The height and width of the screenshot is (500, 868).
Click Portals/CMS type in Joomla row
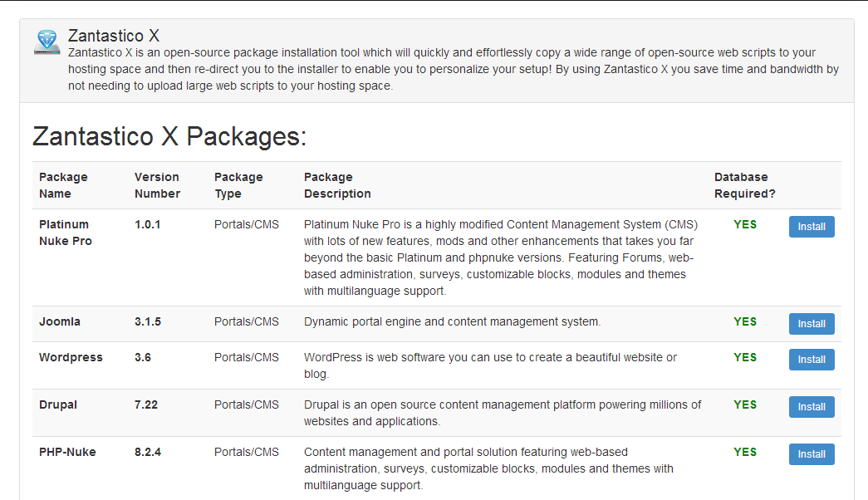click(x=247, y=321)
